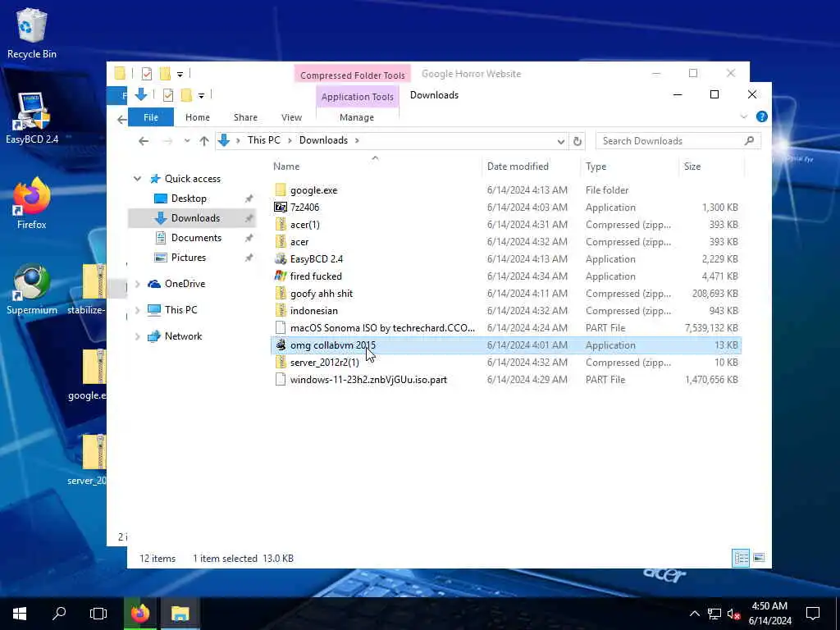Open the Supermium desktop shortcut
This screenshot has height=630, width=840.
pyautogui.click(x=32, y=289)
